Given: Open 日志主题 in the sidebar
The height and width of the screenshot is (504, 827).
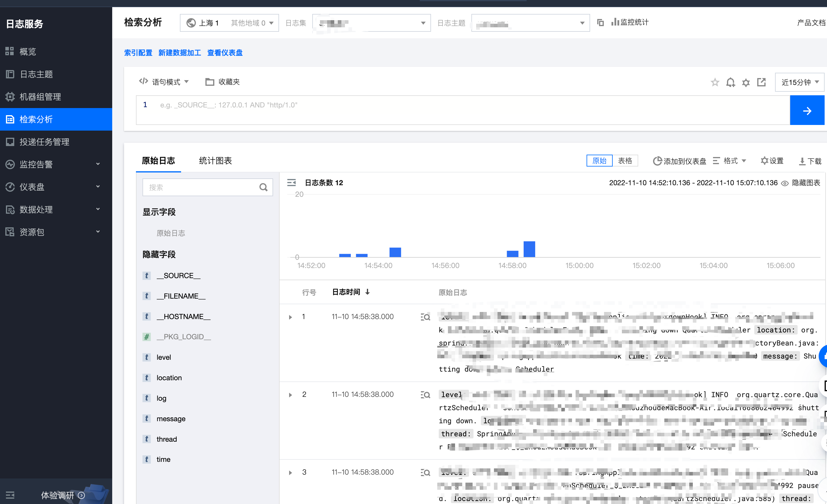Looking at the screenshot, I should click(x=36, y=74).
